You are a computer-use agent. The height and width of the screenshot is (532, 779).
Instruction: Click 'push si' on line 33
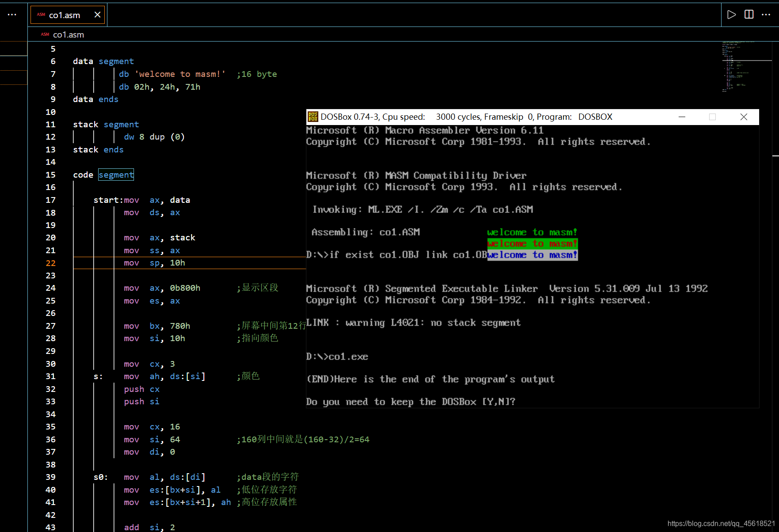coord(141,402)
